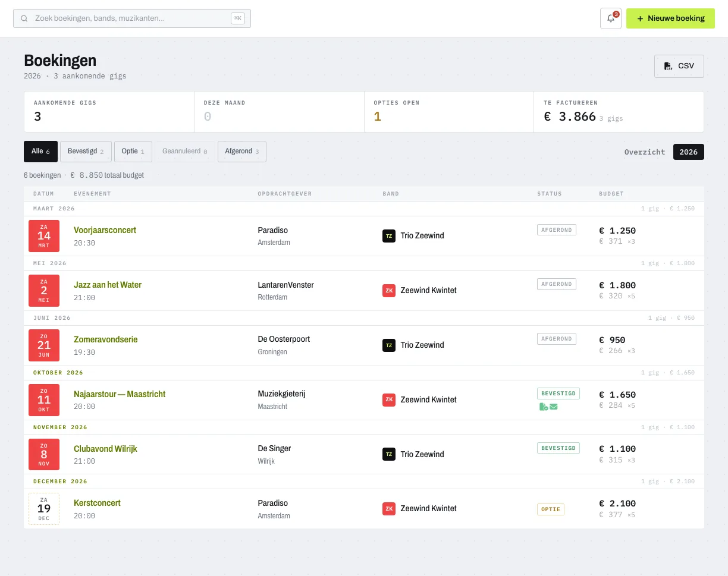This screenshot has width=728, height=576.
Task: Show all bookings with the Alle tab
Action: tap(41, 152)
